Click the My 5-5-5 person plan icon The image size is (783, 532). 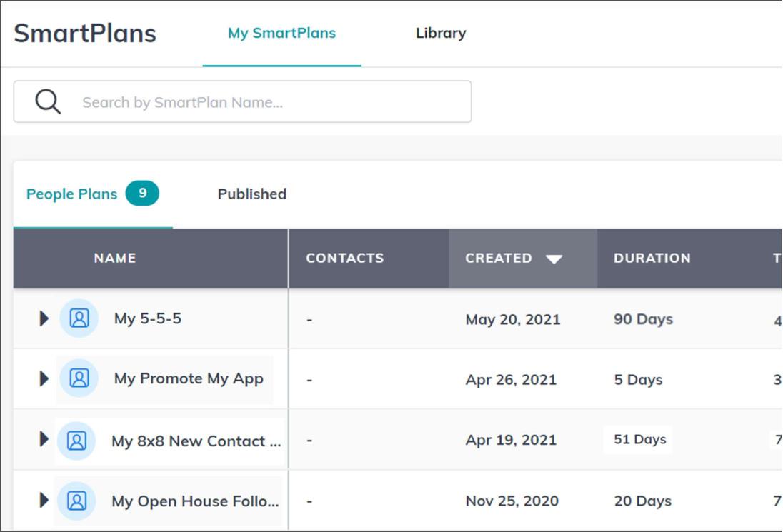click(79, 318)
